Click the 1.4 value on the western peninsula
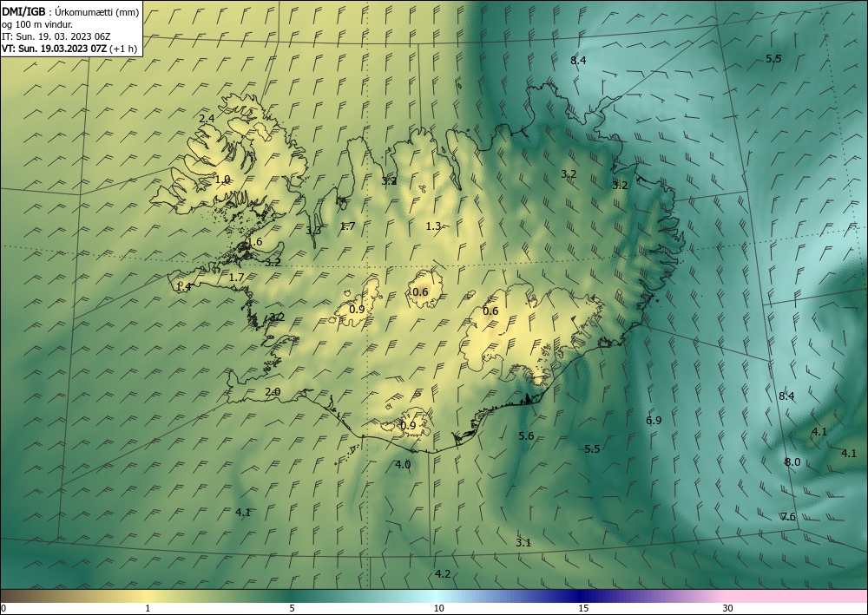Image resolution: width=868 pixels, height=615 pixels. click(183, 286)
